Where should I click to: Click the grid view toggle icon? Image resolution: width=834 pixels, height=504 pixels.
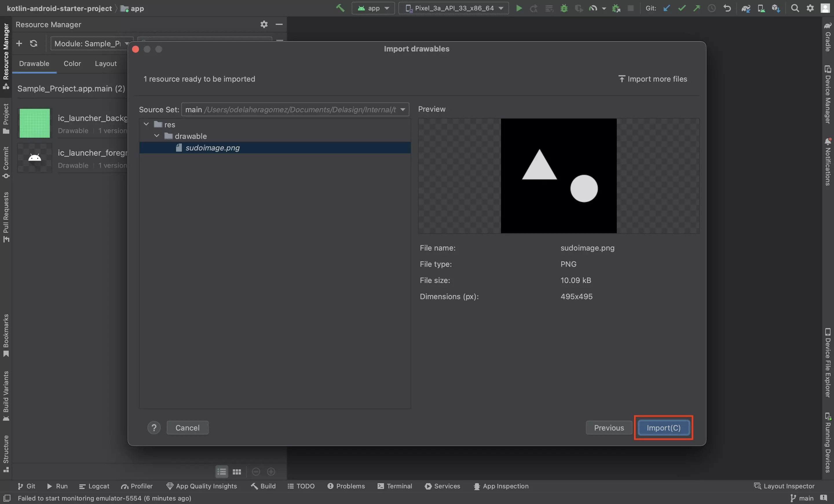(x=237, y=471)
